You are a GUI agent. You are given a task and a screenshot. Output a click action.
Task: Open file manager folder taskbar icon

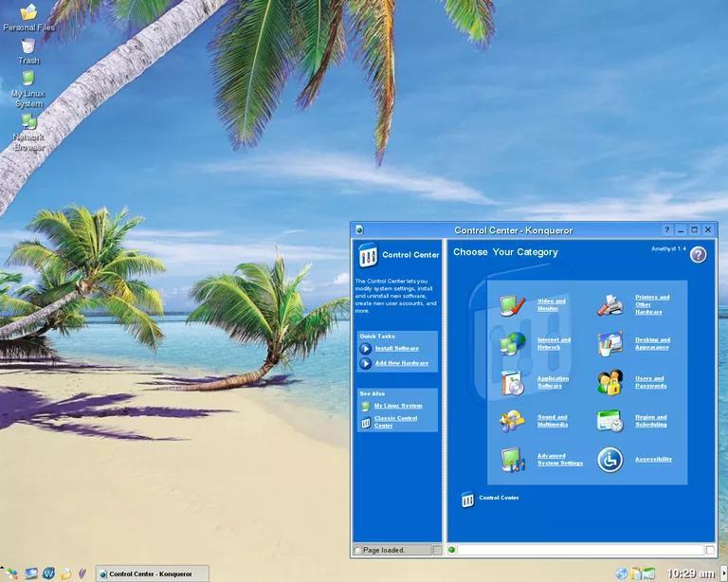[x=66, y=574]
